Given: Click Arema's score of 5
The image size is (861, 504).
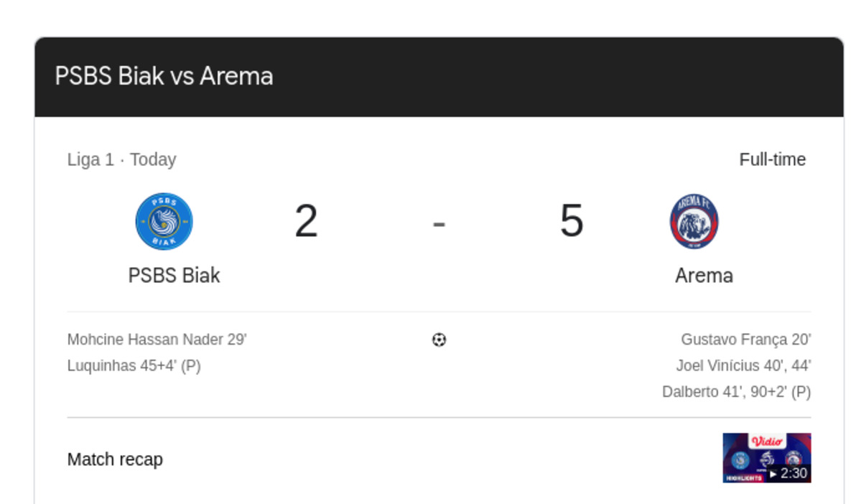Looking at the screenshot, I should coord(571,220).
